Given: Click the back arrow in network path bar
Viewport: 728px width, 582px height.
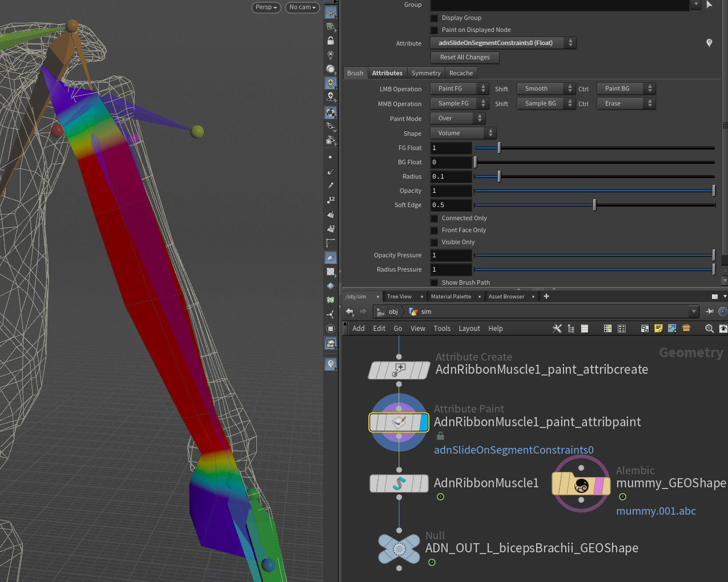Looking at the screenshot, I should tap(349, 312).
